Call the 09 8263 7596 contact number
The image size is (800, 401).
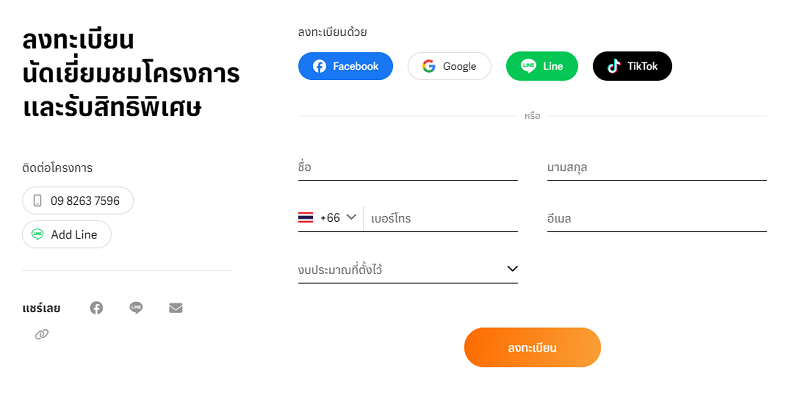(x=78, y=201)
